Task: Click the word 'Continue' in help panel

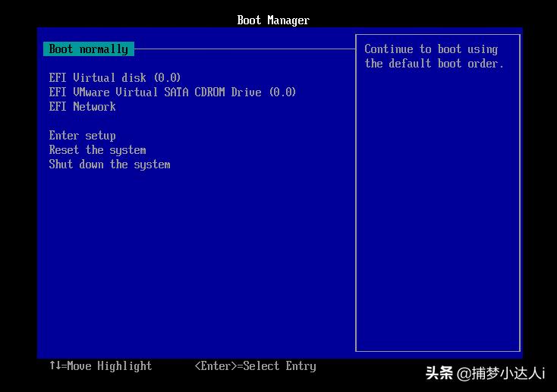Action: (x=389, y=49)
